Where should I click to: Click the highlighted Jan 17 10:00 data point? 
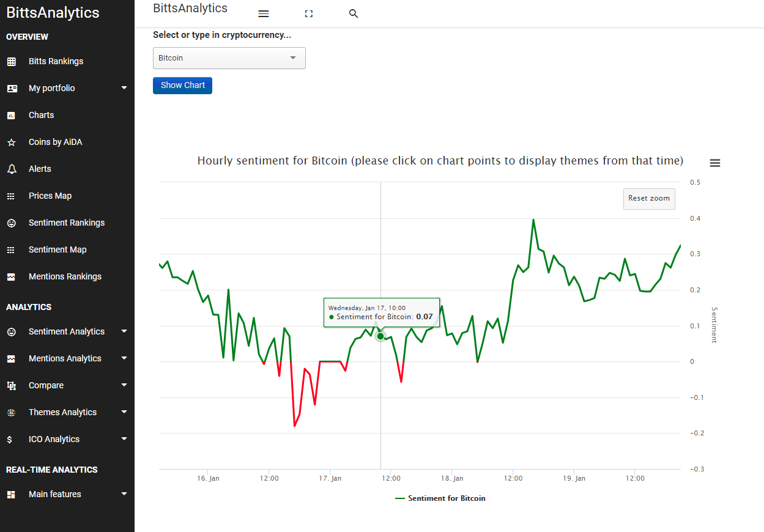380,336
